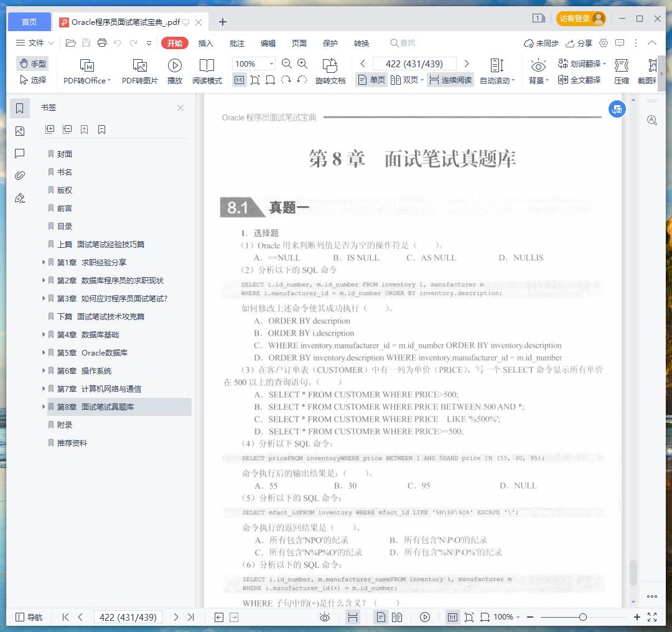The height and width of the screenshot is (632, 672).
Task: Start slideshow playback from the toolbar
Action: [174, 71]
